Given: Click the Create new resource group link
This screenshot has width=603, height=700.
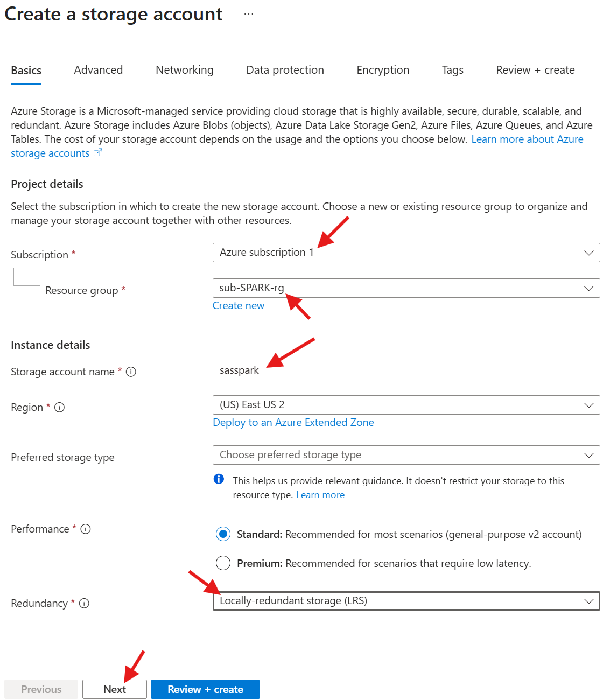Looking at the screenshot, I should tap(239, 306).
